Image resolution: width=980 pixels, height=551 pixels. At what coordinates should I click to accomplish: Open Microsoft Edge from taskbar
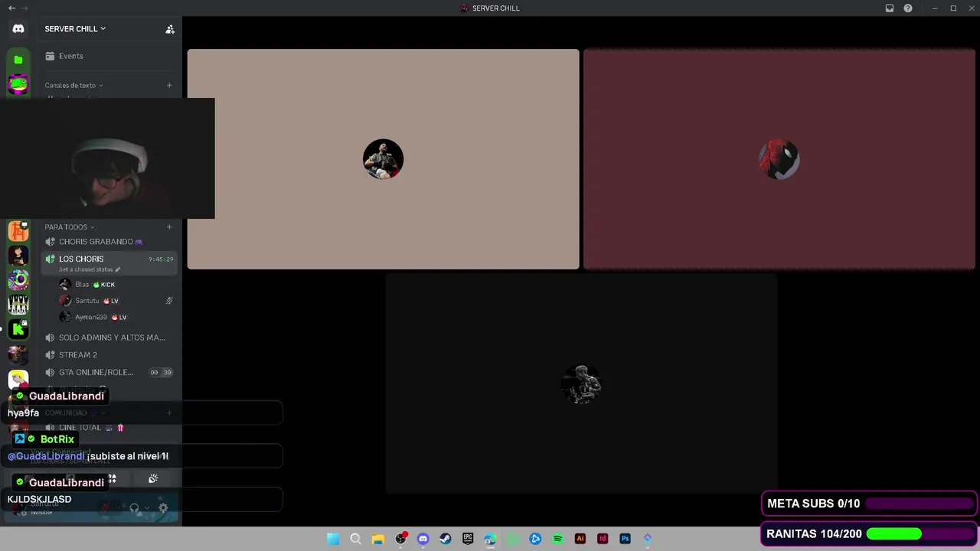(490, 539)
